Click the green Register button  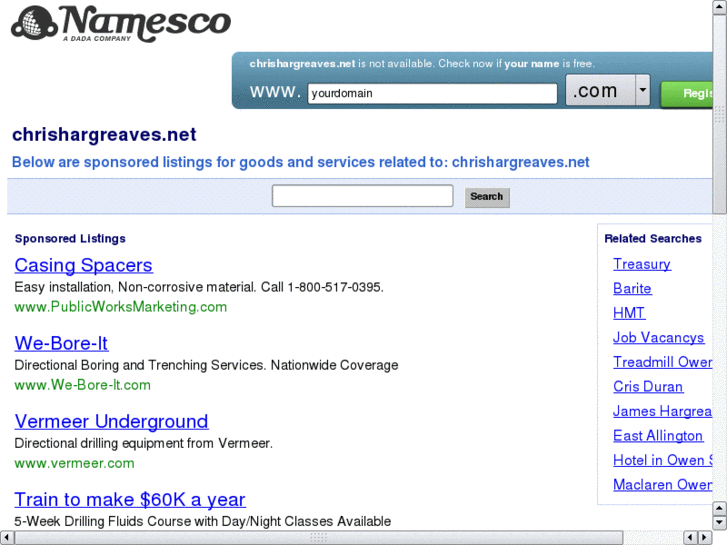(x=687, y=94)
